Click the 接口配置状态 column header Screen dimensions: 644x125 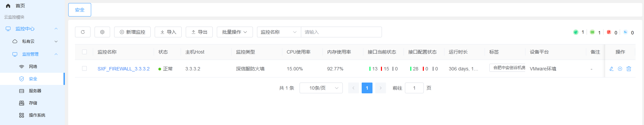[422, 52]
